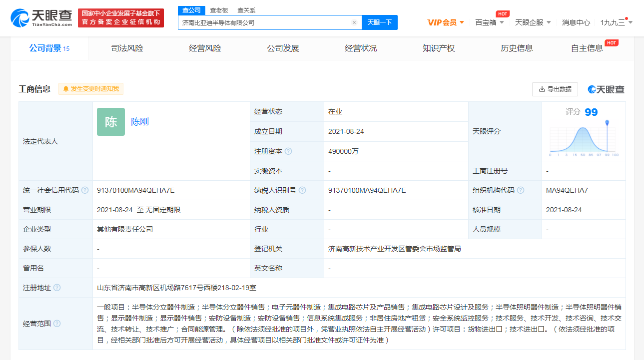
Task: Click help icon beside 组织机构代码
Action: pos(521,190)
